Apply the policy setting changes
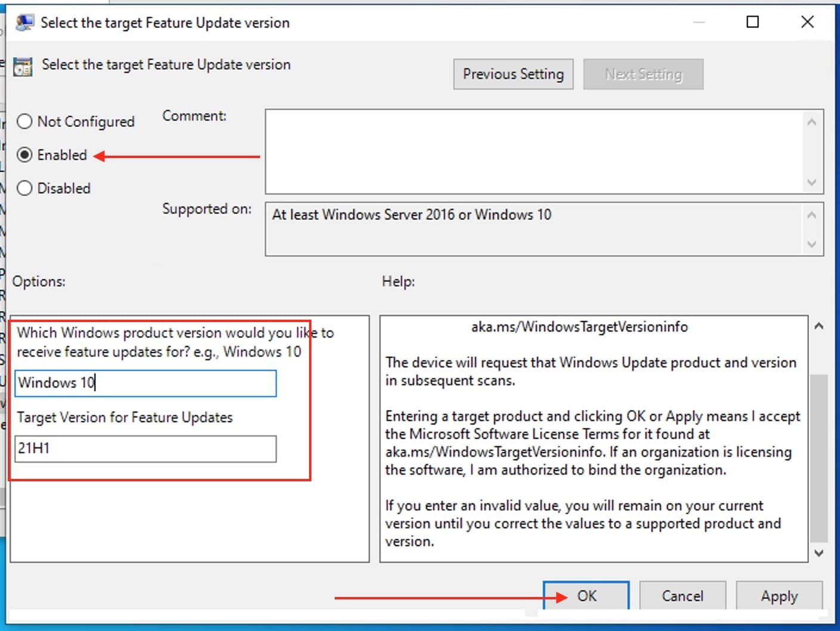Viewport: 840px width, 631px height. coord(779,596)
